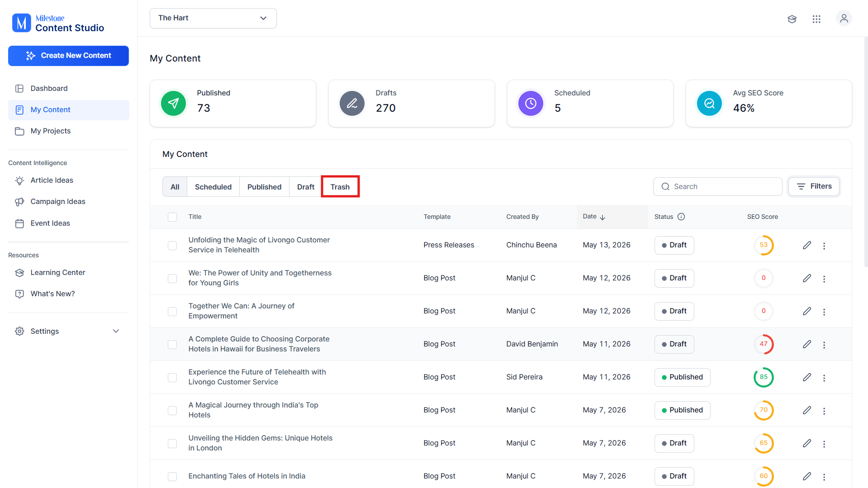
Task: Click the Milestone Content Studio logo
Action: point(58,23)
